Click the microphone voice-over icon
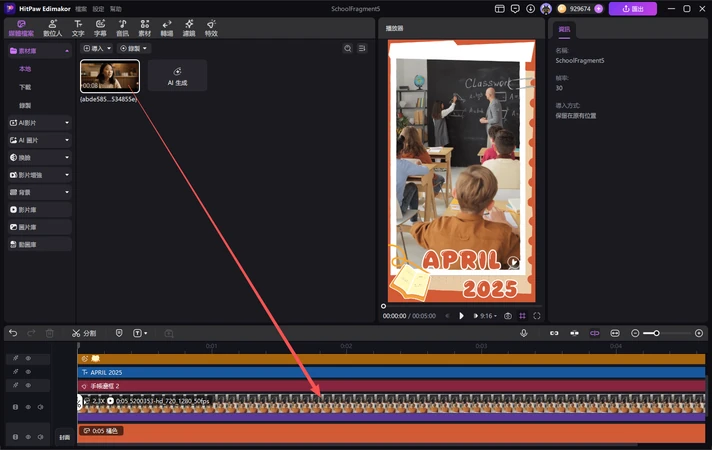 click(x=523, y=333)
